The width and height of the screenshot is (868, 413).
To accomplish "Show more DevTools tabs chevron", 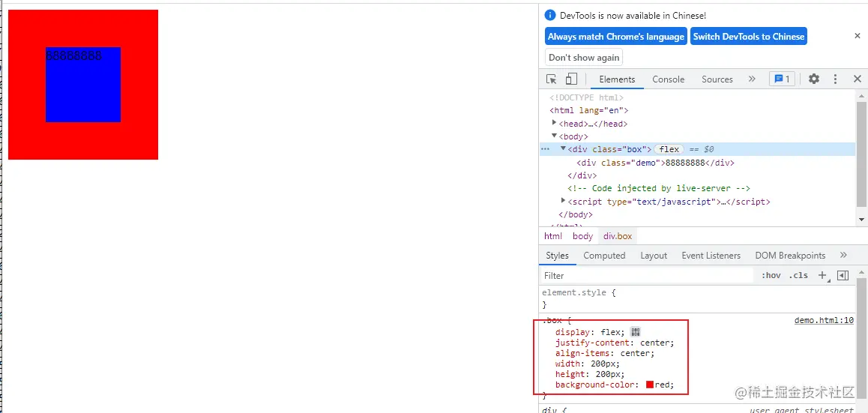I will pyautogui.click(x=752, y=79).
